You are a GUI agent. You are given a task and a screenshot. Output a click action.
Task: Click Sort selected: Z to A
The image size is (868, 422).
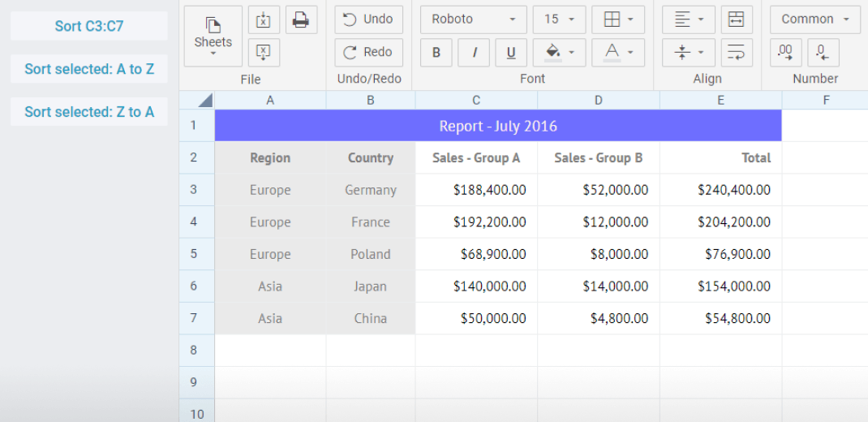click(x=89, y=112)
